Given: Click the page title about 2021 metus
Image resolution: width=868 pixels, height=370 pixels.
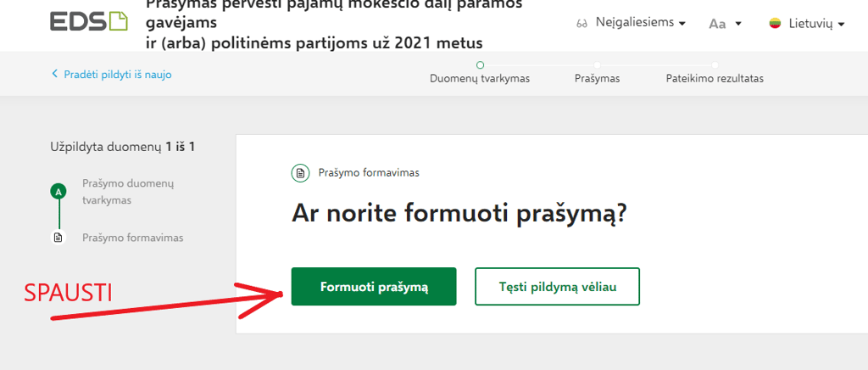Looking at the screenshot, I should (334, 24).
